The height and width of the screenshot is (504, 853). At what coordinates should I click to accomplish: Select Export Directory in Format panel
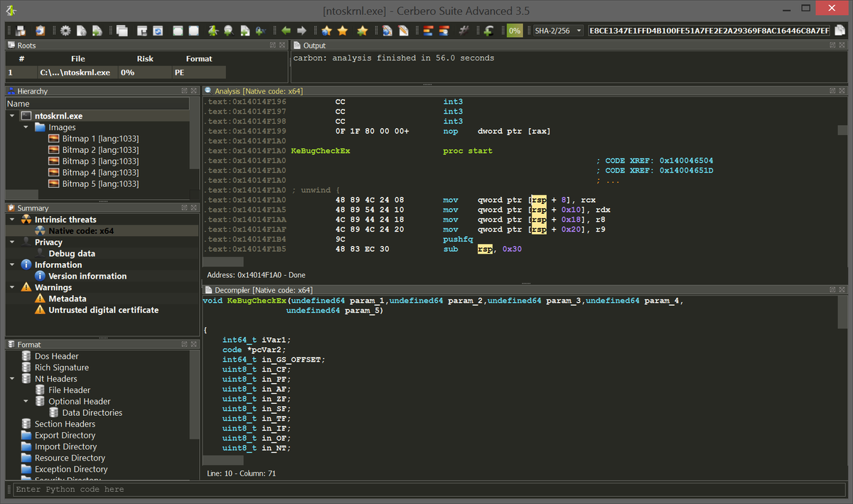point(65,435)
